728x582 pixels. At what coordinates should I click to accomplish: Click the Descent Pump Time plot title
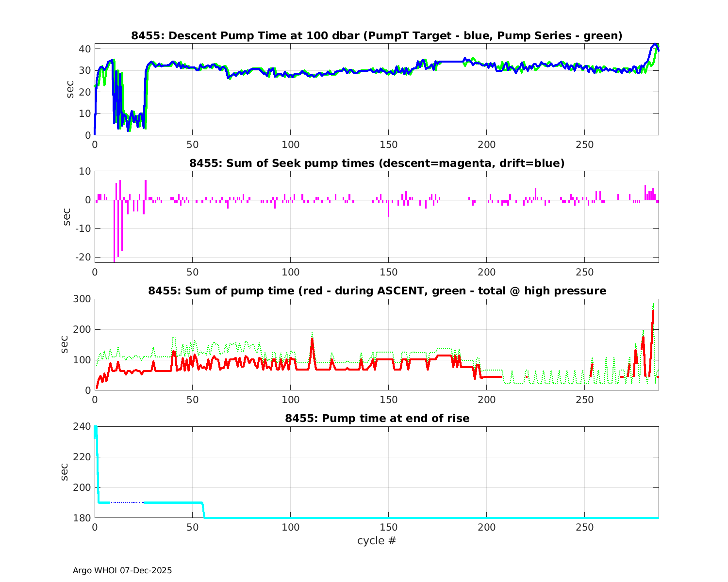[x=377, y=36]
